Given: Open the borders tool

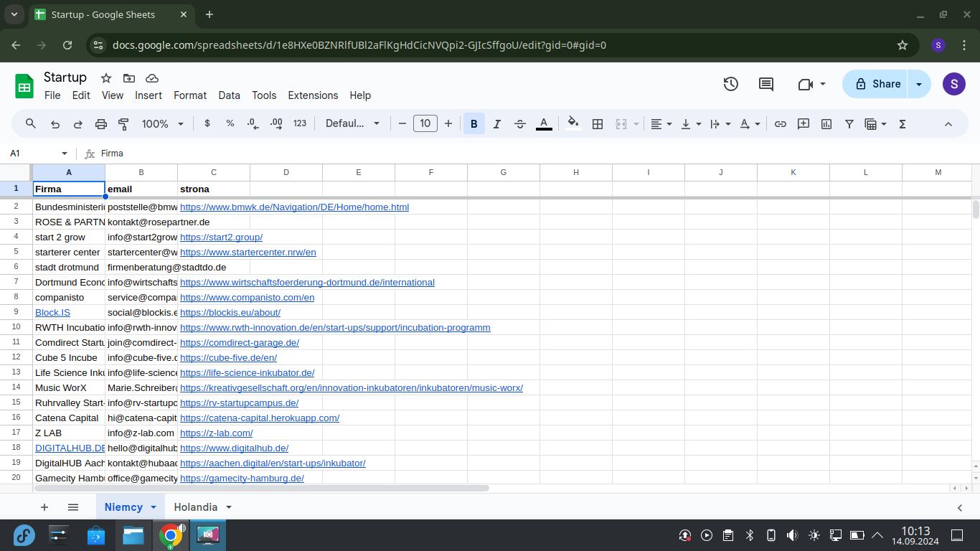Looking at the screenshot, I should [597, 123].
